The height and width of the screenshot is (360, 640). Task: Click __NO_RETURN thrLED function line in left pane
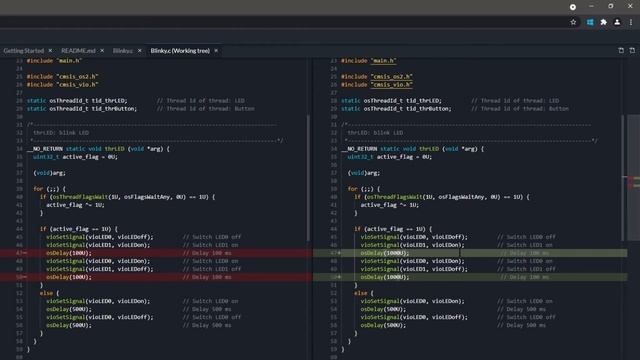coord(98,149)
